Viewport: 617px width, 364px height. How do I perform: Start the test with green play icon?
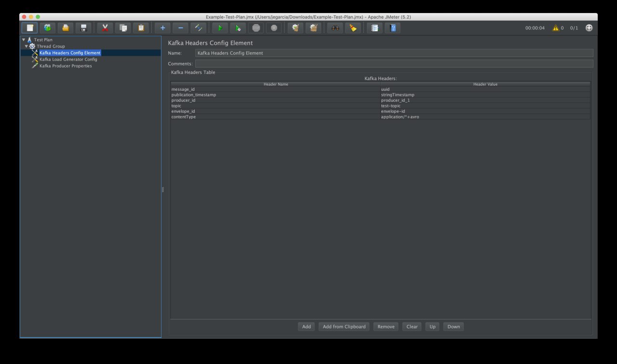click(220, 28)
